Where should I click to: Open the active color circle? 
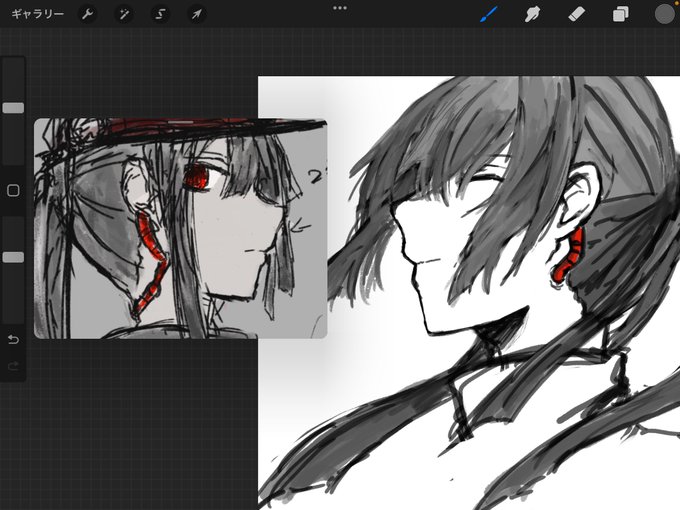click(664, 14)
